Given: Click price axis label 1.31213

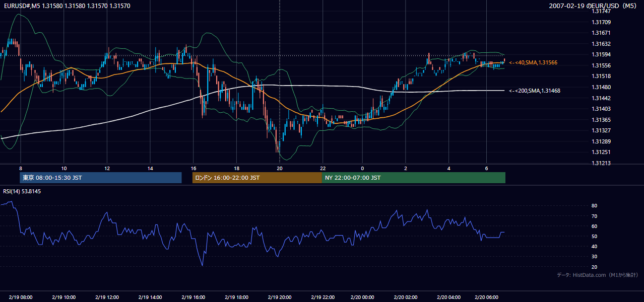Looking at the screenshot, I should (x=602, y=163).
